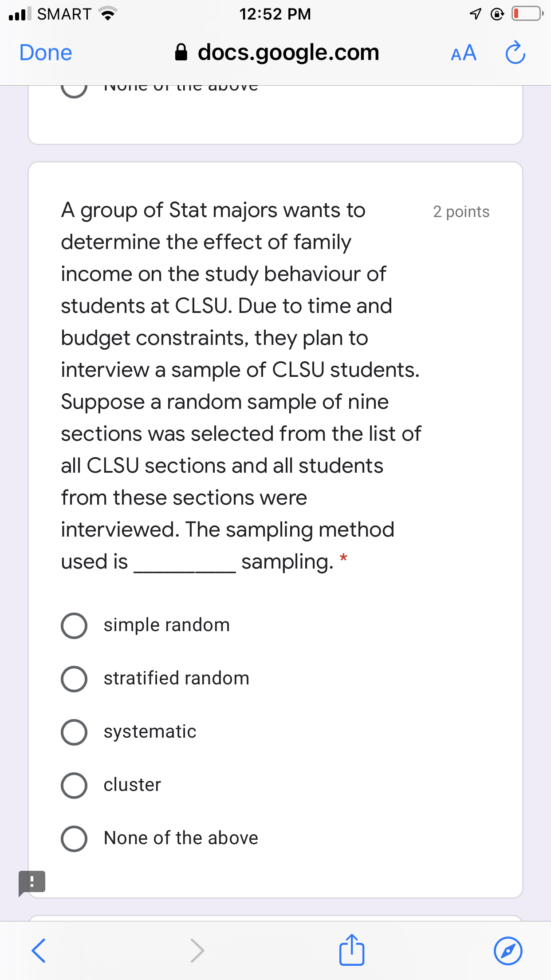Open text size options with the AA icon
This screenshot has width=551, height=980.
tap(463, 53)
